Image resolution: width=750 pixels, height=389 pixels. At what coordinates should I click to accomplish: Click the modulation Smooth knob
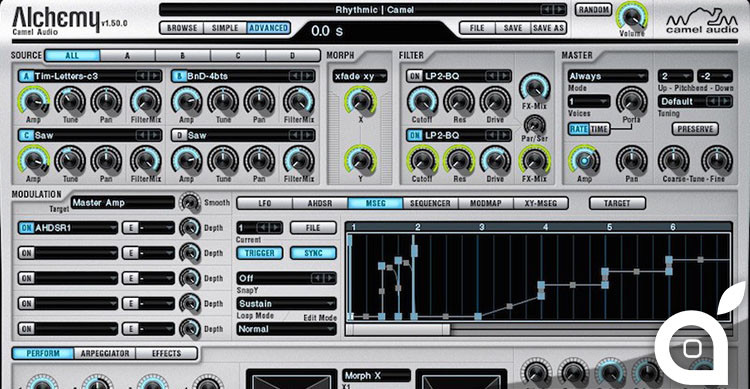(x=190, y=203)
